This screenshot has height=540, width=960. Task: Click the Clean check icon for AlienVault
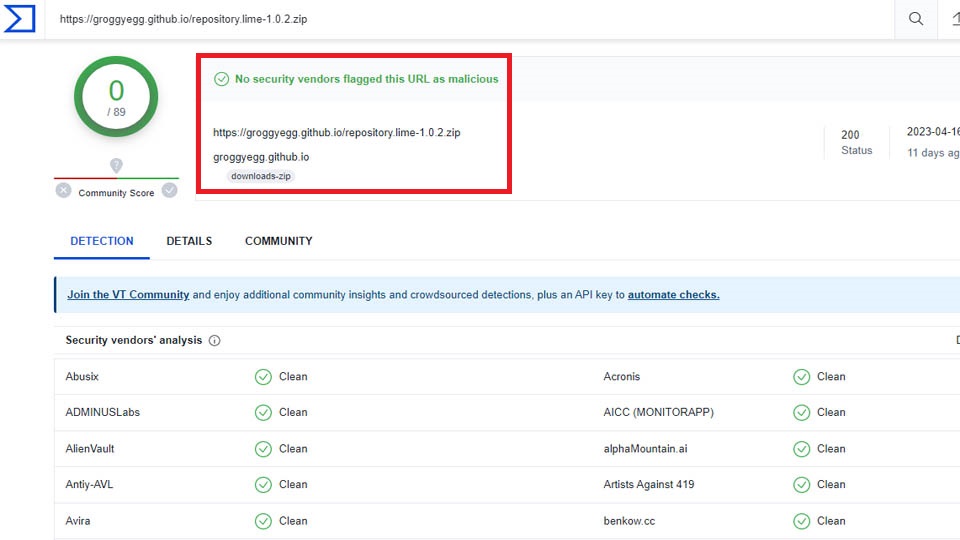click(x=263, y=449)
